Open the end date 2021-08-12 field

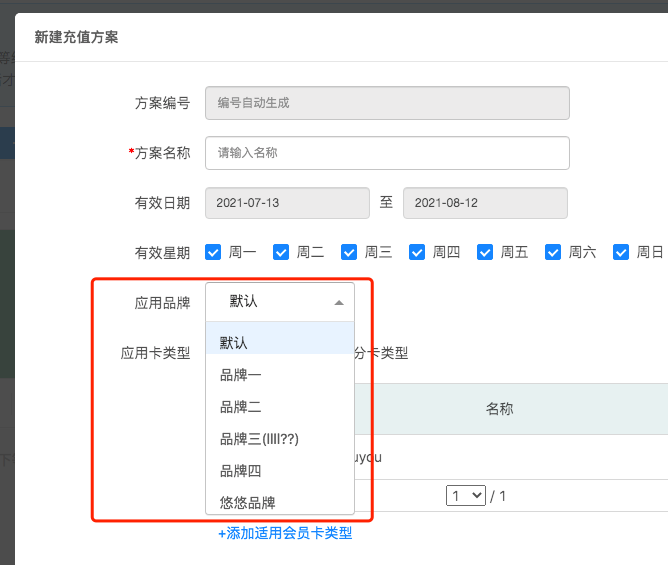[x=485, y=203]
